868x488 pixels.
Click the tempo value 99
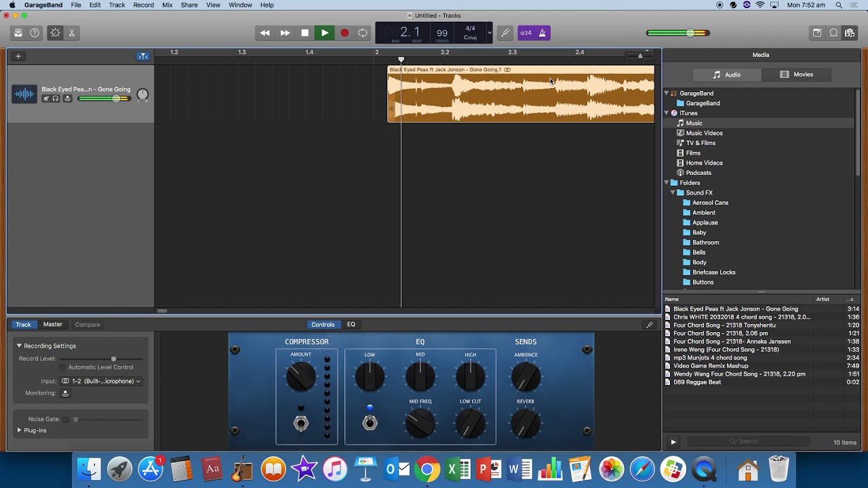tap(442, 33)
